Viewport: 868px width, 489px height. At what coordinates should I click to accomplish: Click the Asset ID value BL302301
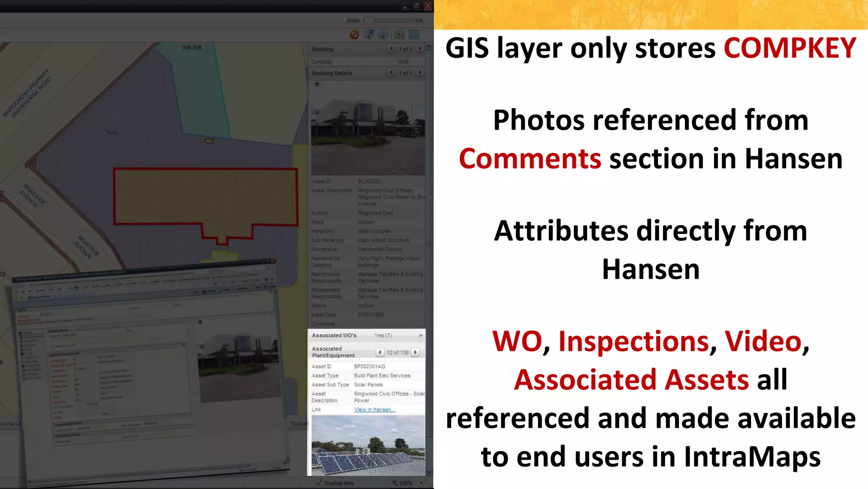pos(369,182)
